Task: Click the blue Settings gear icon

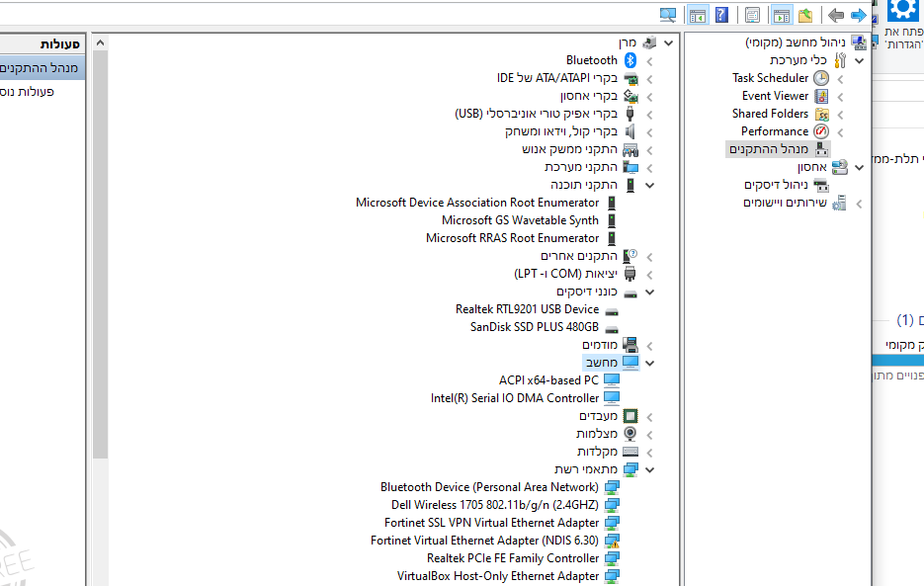Action: 902,13
